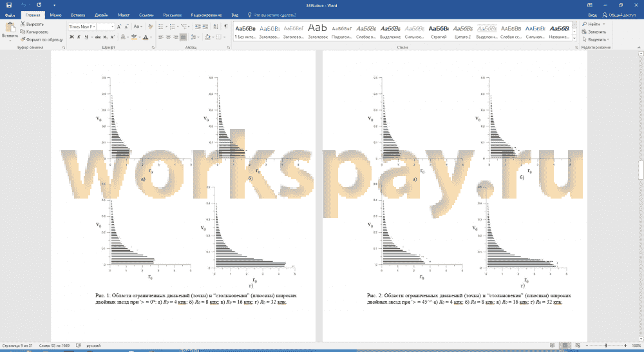The width and height of the screenshot is (644, 352).
Task: Open the Шрифт dialog launcher
Action: tap(153, 48)
